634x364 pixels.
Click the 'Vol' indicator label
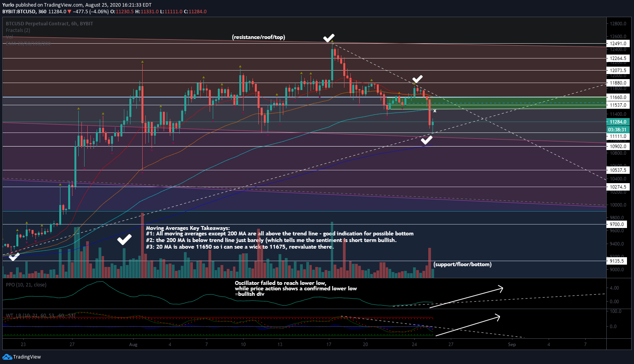tap(9, 37)
